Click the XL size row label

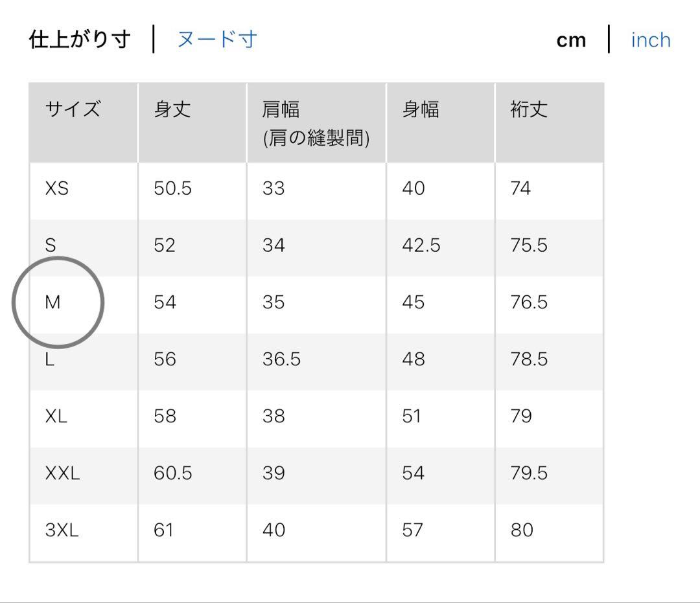point(56,416)
